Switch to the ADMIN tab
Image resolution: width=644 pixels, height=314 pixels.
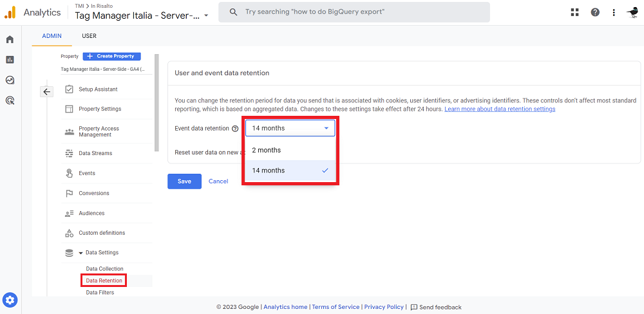[52, 35]
